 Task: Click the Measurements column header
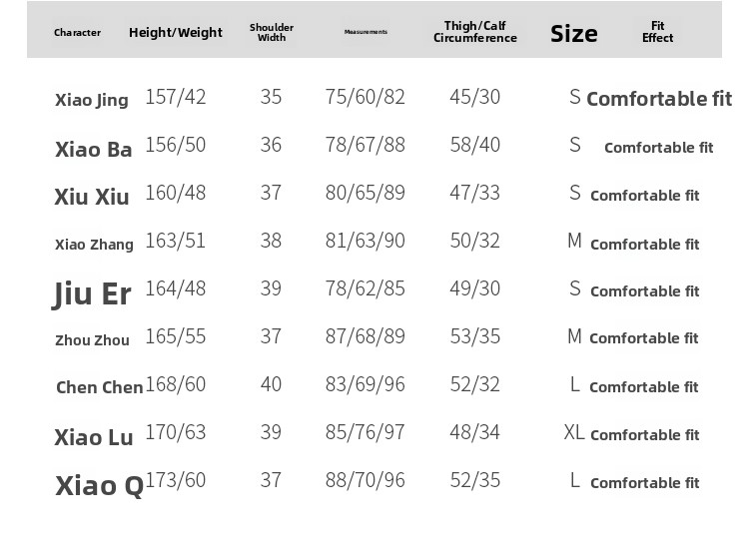click(366, 32)
